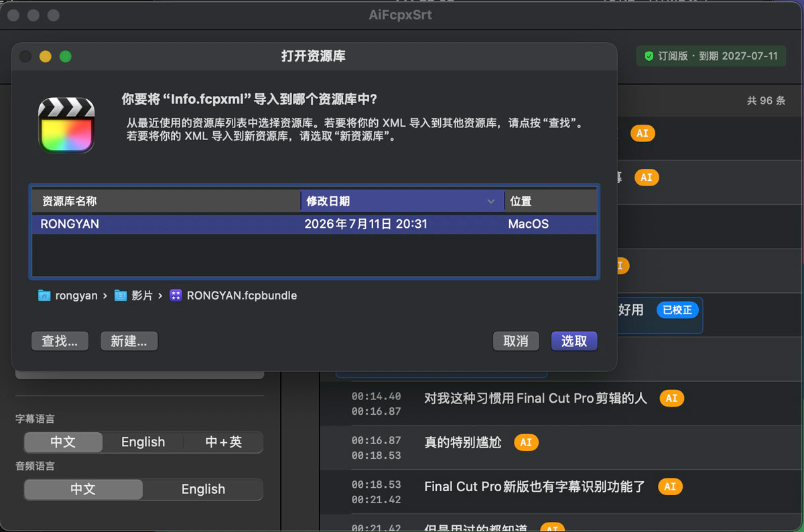Select 中+英 bilingual subtitle option
The width and height of the screenshot is (804, 532).
click(223, 442)
